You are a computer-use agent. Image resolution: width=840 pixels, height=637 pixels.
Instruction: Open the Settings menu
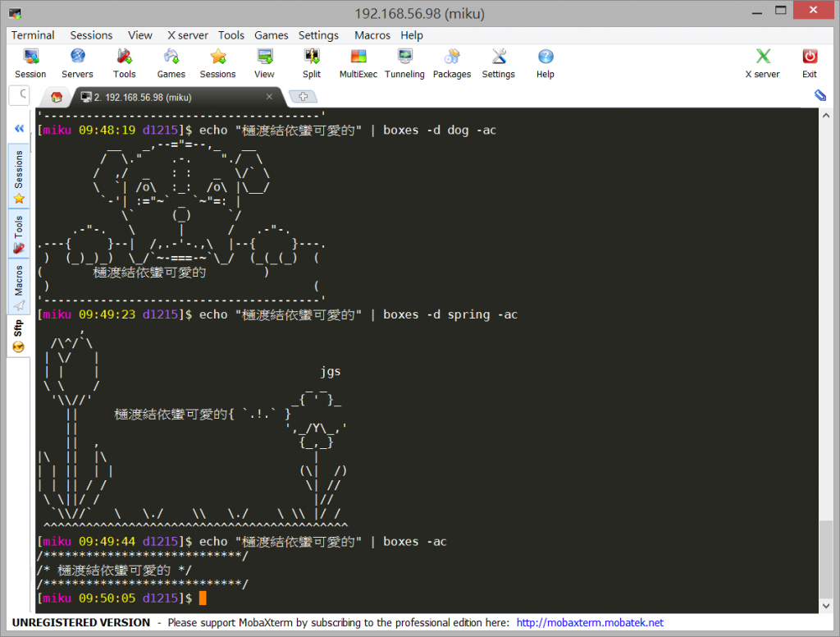318,35
